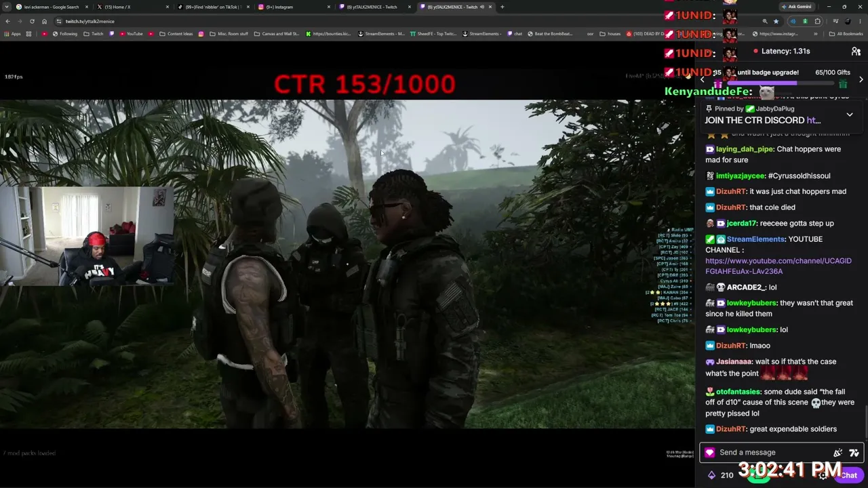Open jcerda17's username in chat
The width and height of the screenshot is (868, 488).
[741, 224]
